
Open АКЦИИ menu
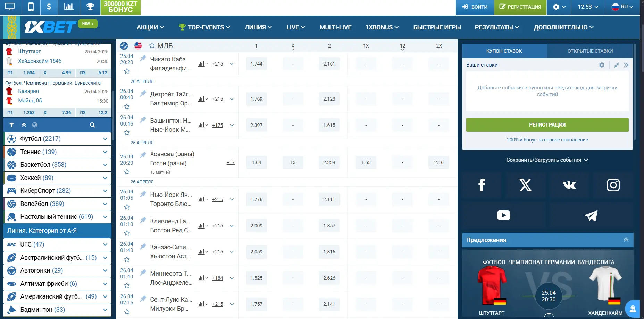[150, 27]
